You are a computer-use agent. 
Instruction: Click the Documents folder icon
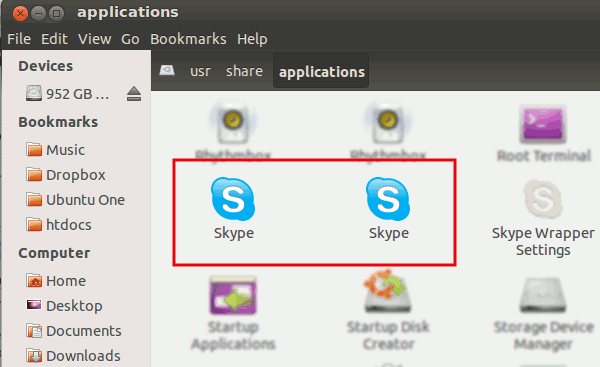tap(34, 330)
